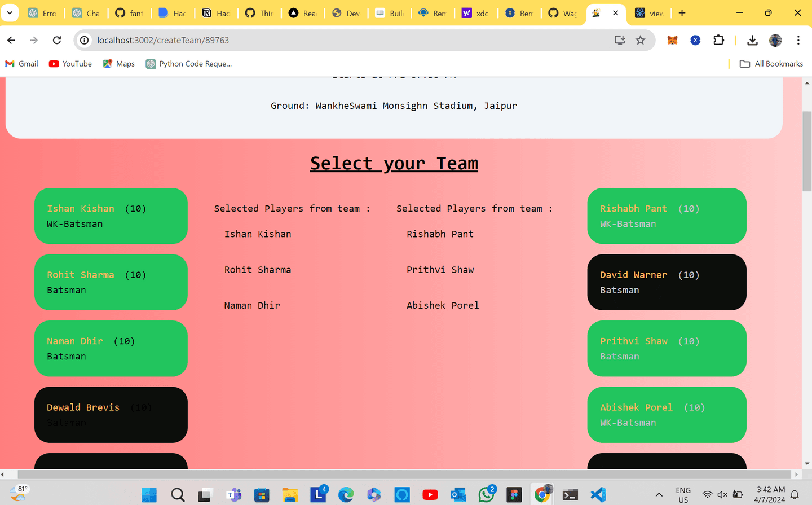The width and height of the screenshot is (812, 505).
Task: Switch to the 'Erro' ChatGPT tab
Action: point(43,13)
